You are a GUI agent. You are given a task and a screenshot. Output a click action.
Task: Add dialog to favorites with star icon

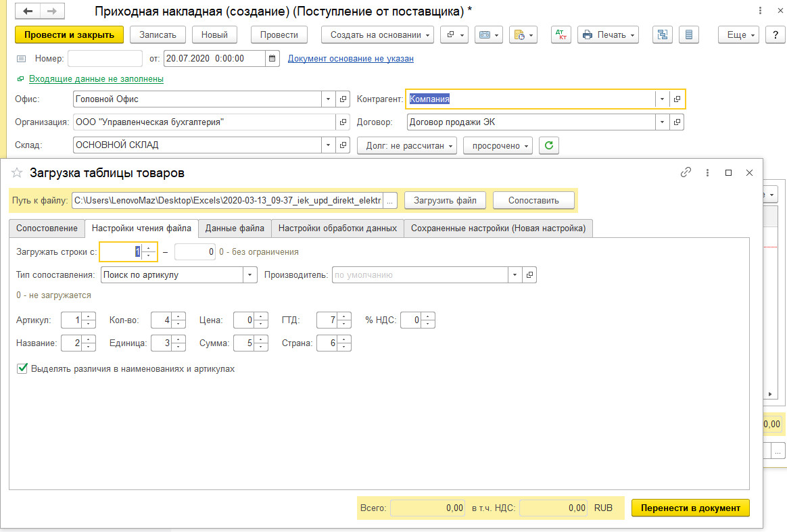pyautogui.click(x=18, y=173)
